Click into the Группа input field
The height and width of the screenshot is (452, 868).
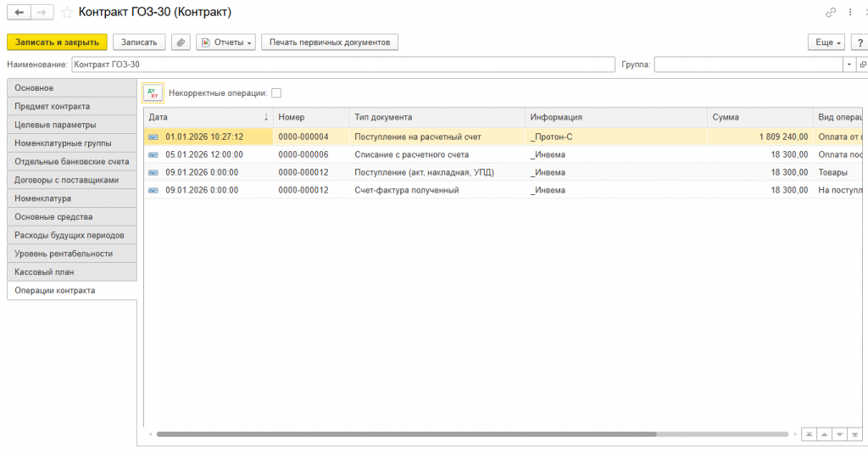point(748,64)
